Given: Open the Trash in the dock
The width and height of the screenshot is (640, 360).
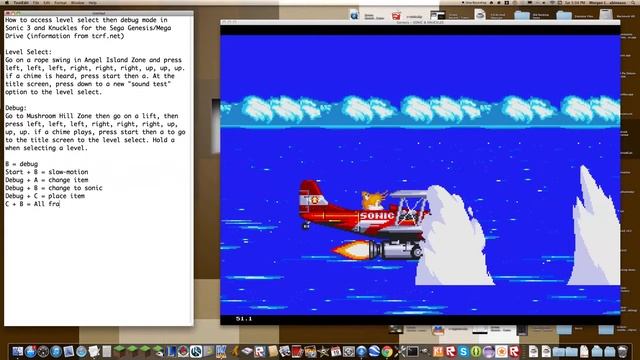Looking at the screenshot, I should point(622,351).
